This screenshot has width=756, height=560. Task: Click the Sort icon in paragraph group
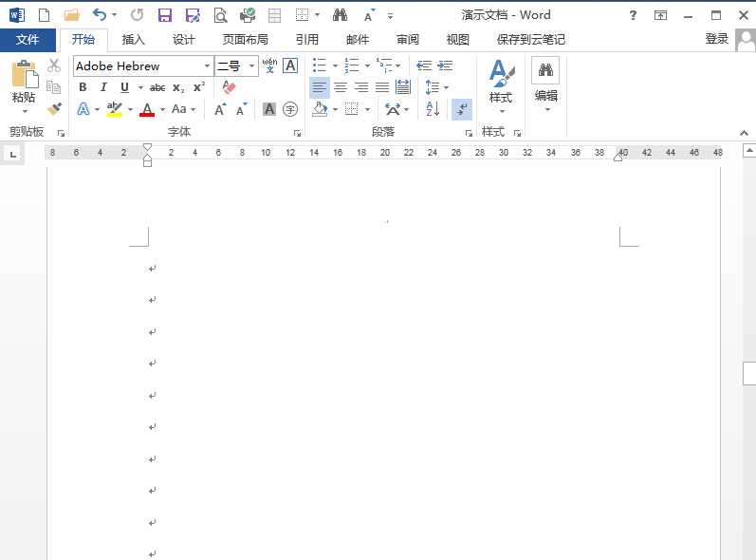433,109
